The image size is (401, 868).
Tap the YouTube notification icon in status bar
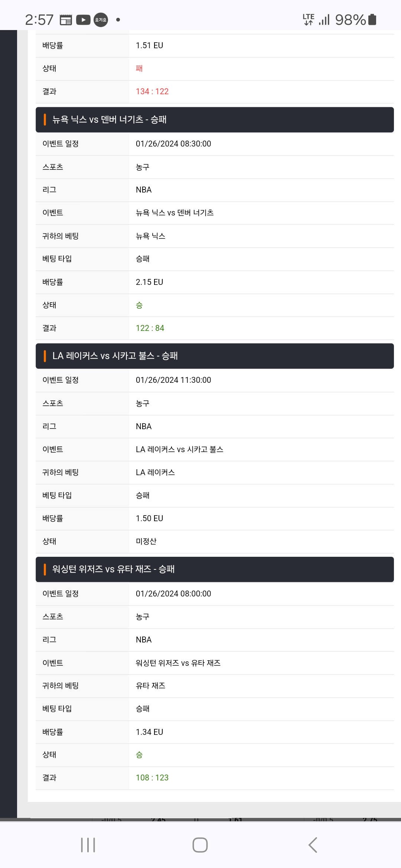pyautogui.click(x=83, y=20)
